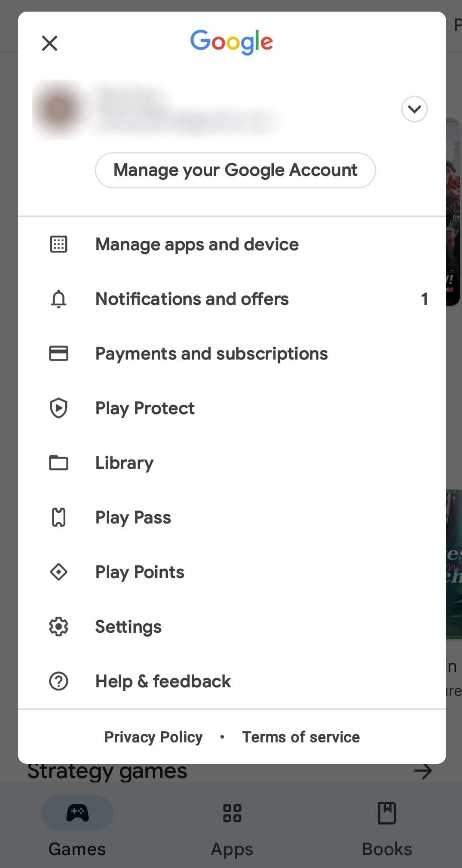Screen dimensions: 462x868
Task: Expand the account switcher chevron
Action: click(x=414, y=109)
